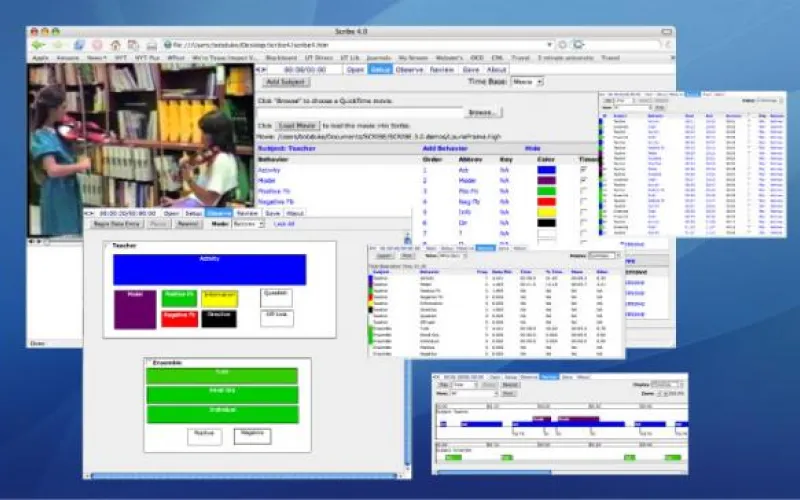Click the Subject: Teacher link
This screenshot has height=500, width=800.
[x=287, y=148]
